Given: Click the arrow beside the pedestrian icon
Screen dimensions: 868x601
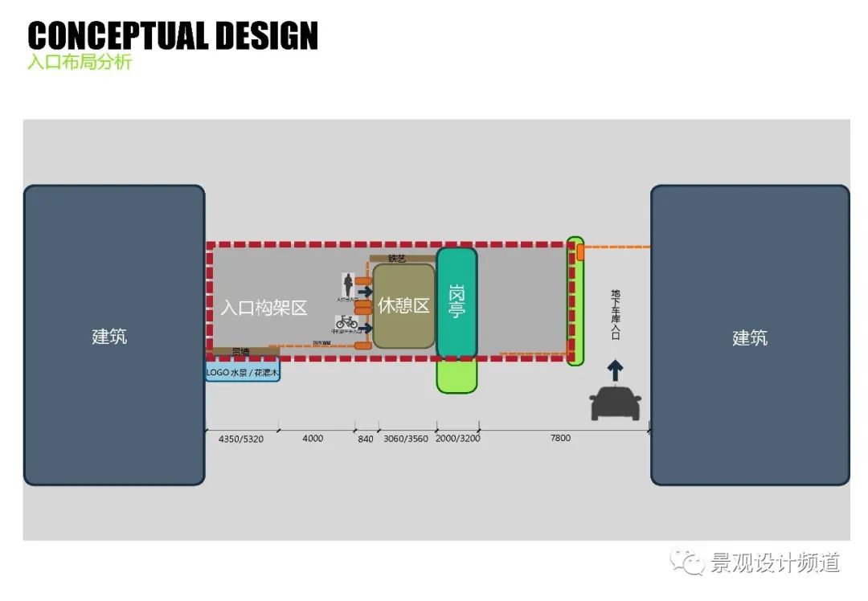Looking at the screenshot, I should click(364, 289).
